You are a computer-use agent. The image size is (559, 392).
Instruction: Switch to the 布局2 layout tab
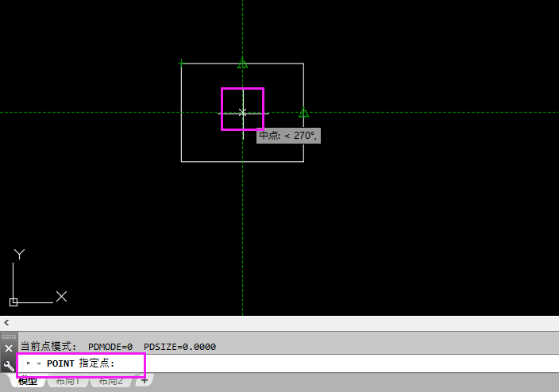110,381
